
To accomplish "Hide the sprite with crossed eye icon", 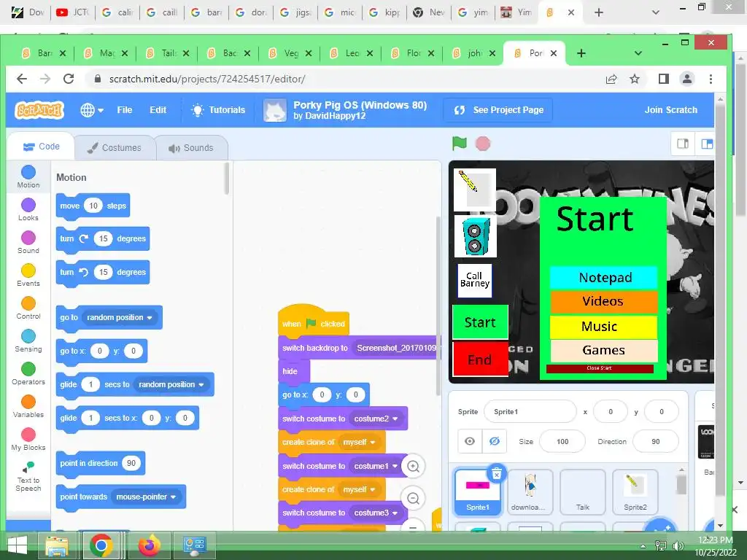I will [495, 441].
